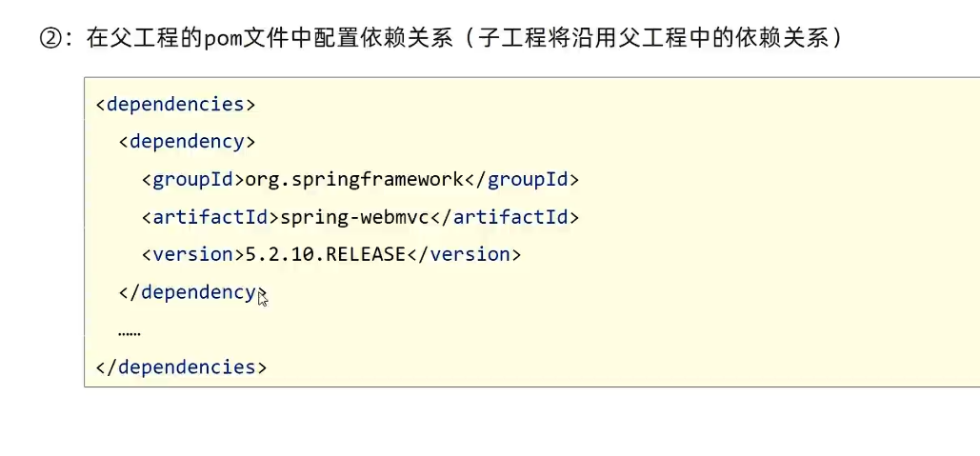
Task: Click the closing groupId tag
Action: pyautogui.click(x=521, y=180)
